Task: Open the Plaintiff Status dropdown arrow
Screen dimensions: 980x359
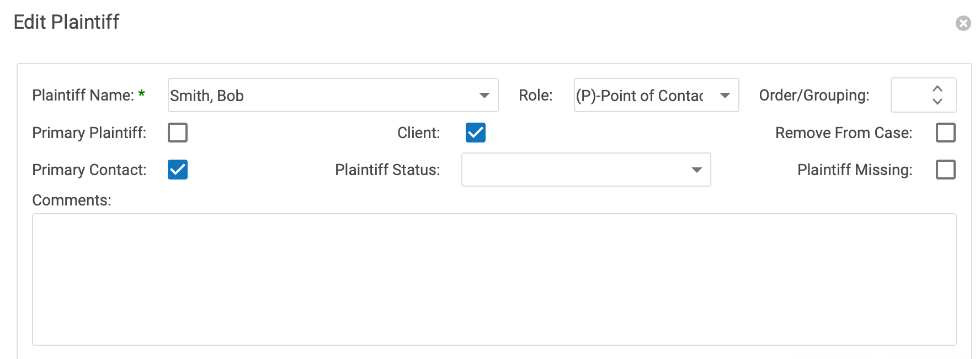Action: click(697, 170)
